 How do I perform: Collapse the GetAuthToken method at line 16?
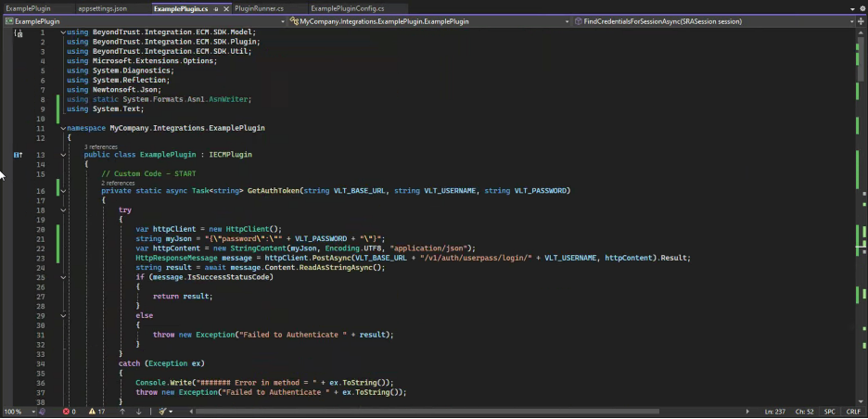point(63,191)
